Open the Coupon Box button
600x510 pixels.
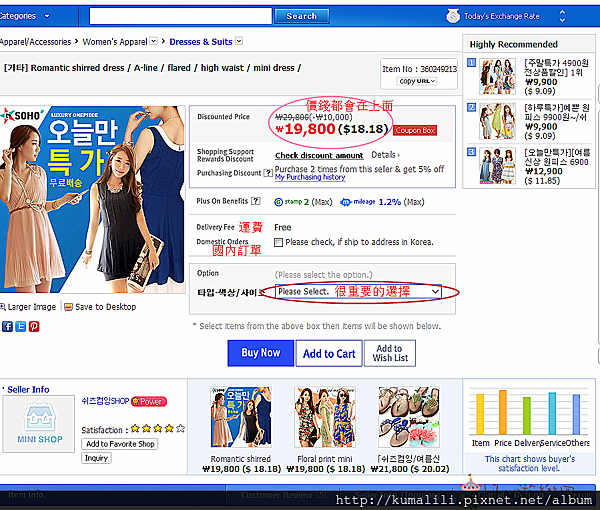415,130
